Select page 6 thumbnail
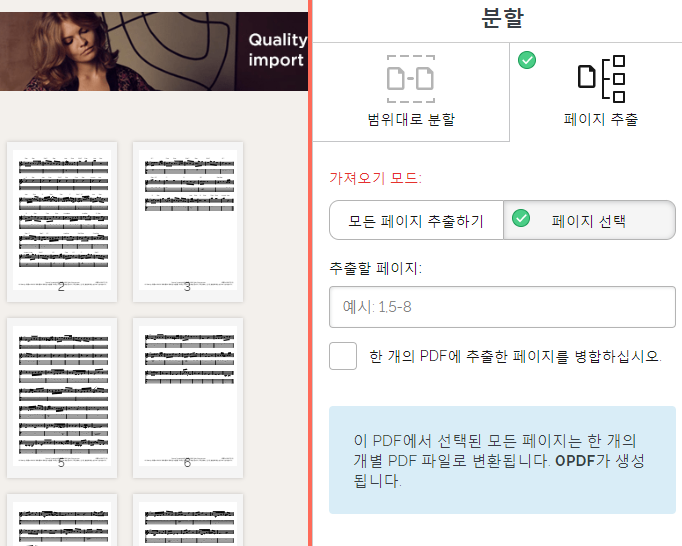Image resolution: width=682 pixels, height=546 pixels. tap(188, 398)
